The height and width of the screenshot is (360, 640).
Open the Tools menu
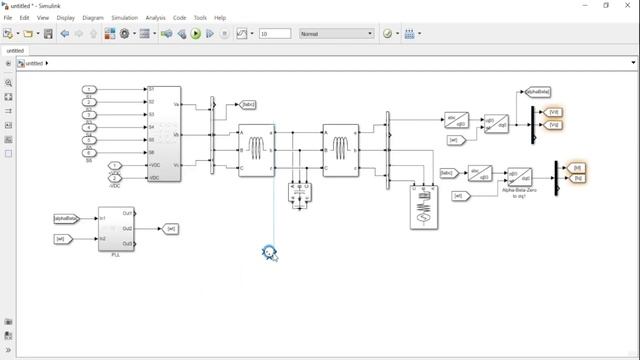[200, 18]
